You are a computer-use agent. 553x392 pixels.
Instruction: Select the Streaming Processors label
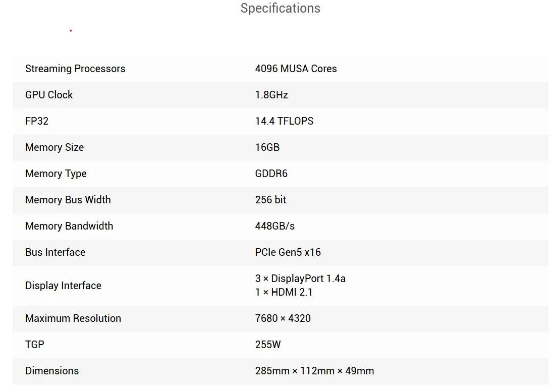[75, 69]
